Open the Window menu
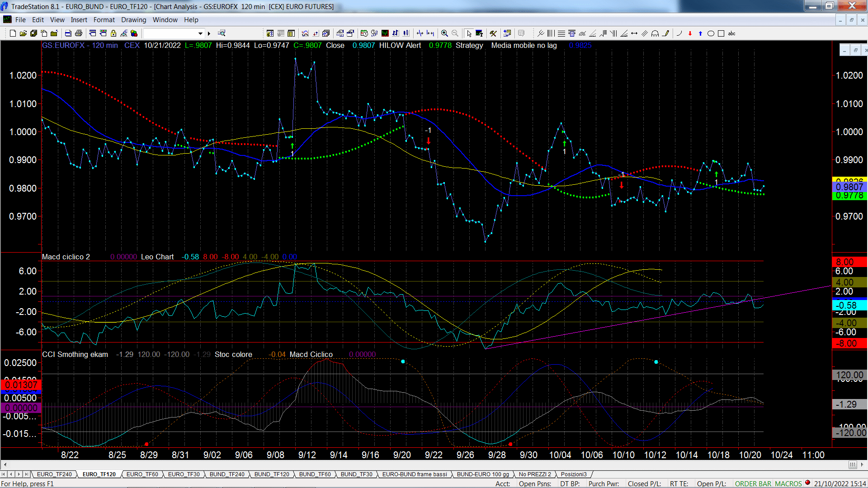This screenshot has height=488, width=868. coord(165,19)
